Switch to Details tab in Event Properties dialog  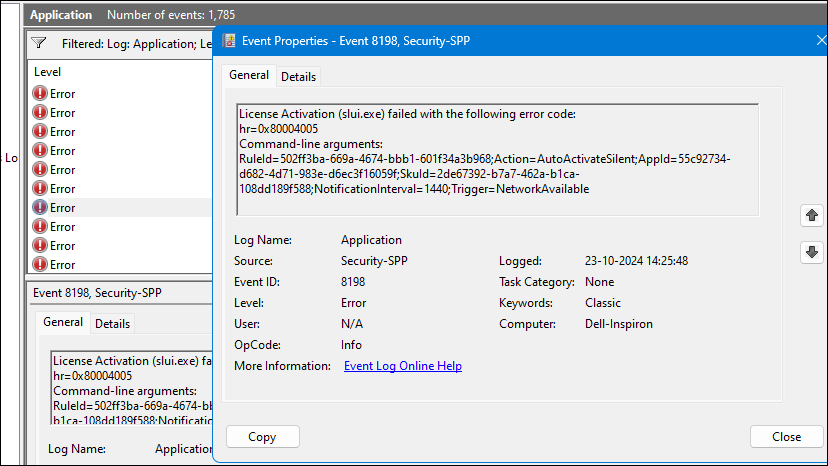point(298,76)
